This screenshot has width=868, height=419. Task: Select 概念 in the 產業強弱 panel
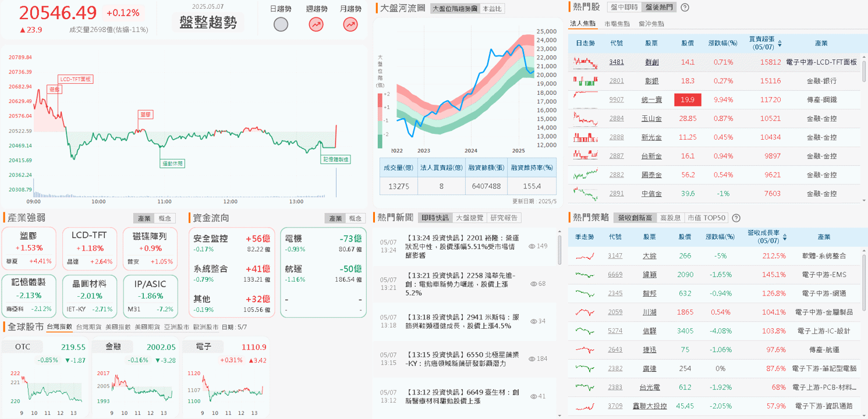tap(165, 218)
